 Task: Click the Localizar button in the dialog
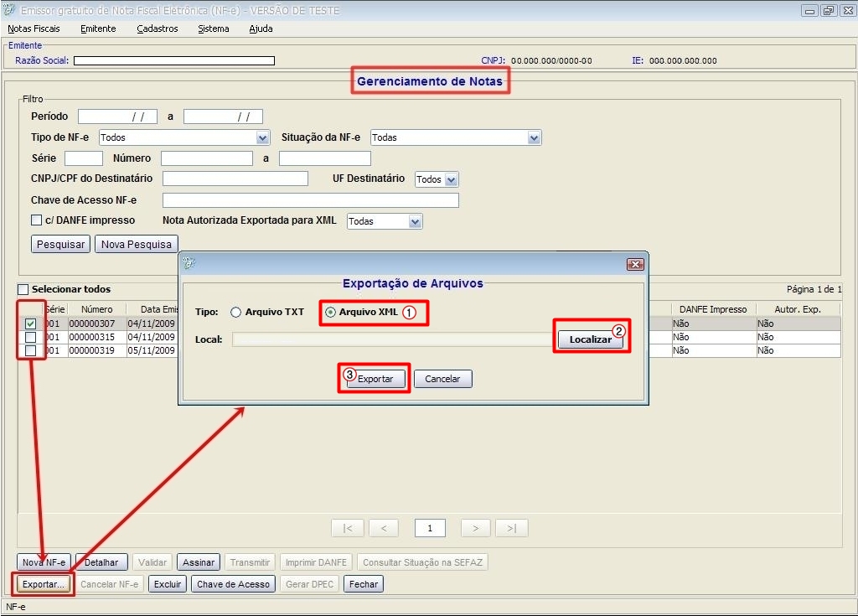pyautogui.click(x=590, y=339)
